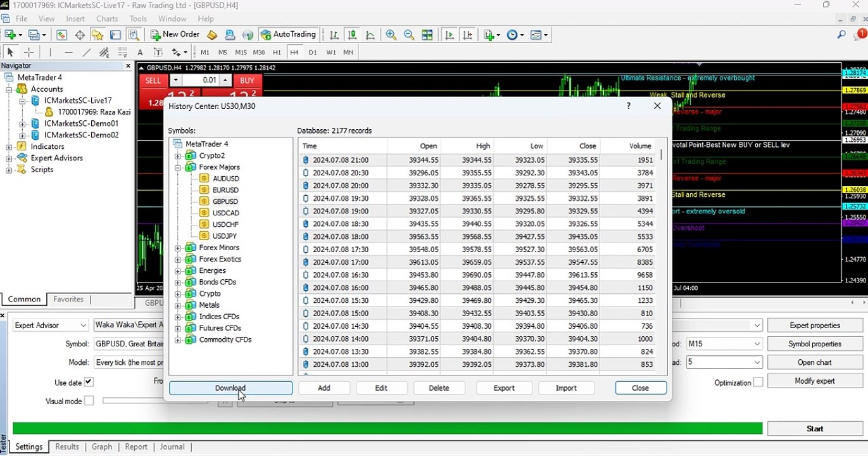
Task: Enable the Optimization checkbox
Action: [758, 383]
